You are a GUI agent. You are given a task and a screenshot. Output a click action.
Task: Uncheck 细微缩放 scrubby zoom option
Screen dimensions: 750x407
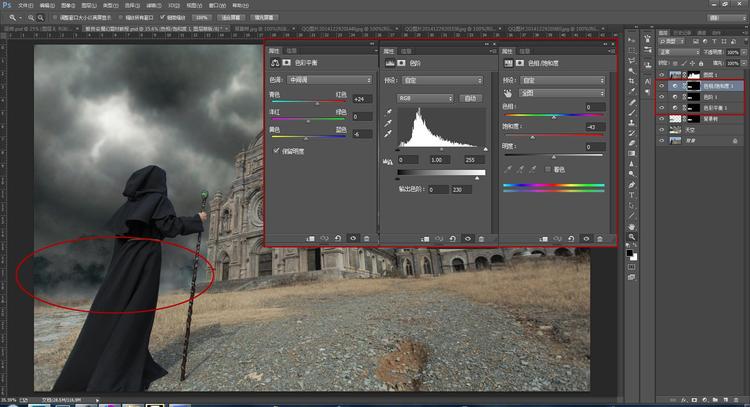point(162,18)
